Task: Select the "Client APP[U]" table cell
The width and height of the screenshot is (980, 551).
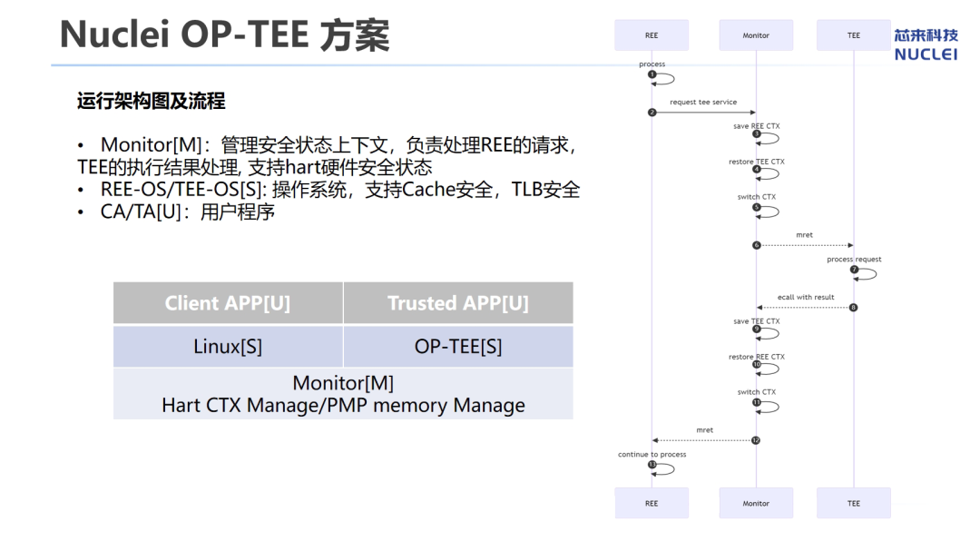Action: [x=228, y=303]
